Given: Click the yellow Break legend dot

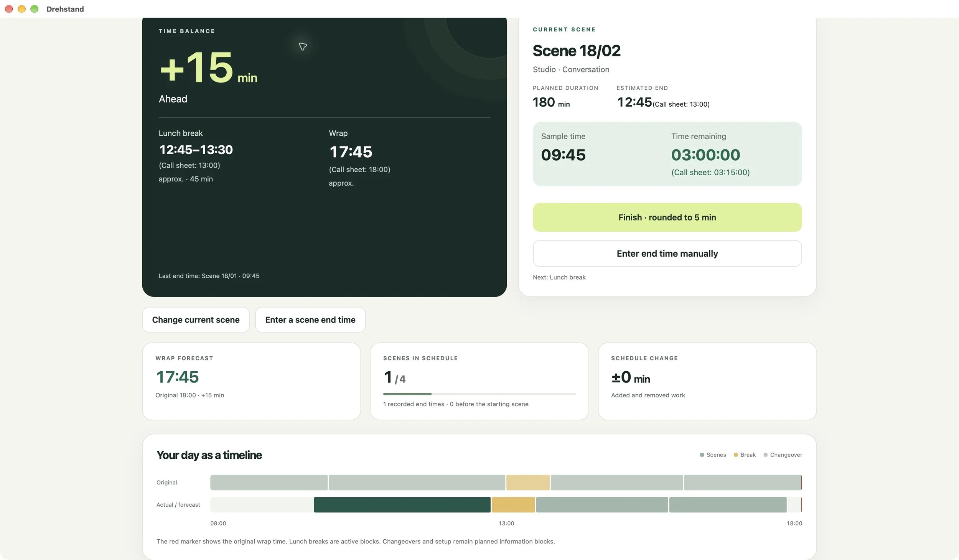Looking at the screenshot, I should coord(735,455).
